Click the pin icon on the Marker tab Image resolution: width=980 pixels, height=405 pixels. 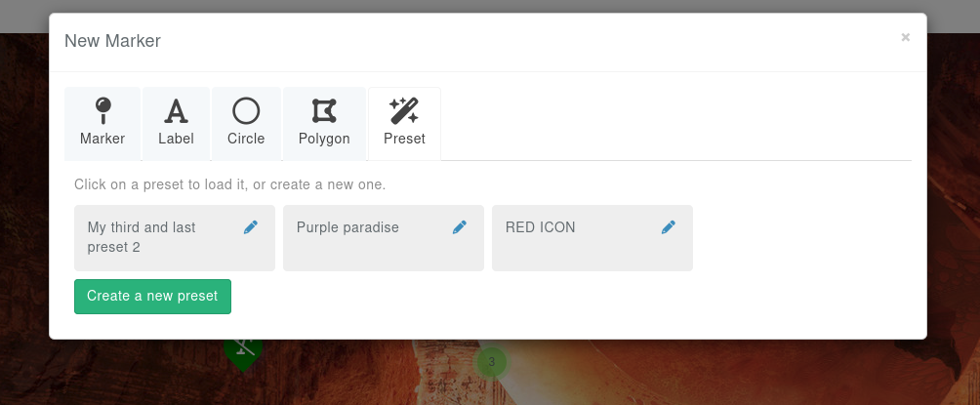[102, 110]
